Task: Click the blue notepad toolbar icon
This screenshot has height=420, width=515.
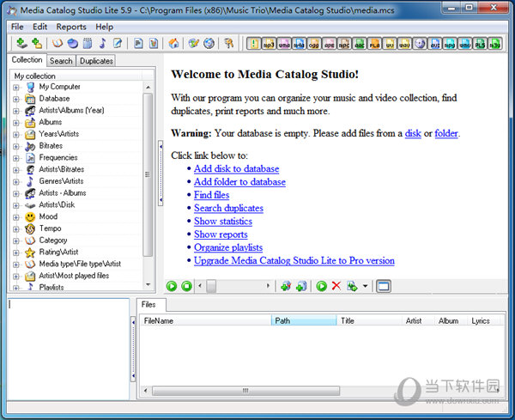Action: 88,43
